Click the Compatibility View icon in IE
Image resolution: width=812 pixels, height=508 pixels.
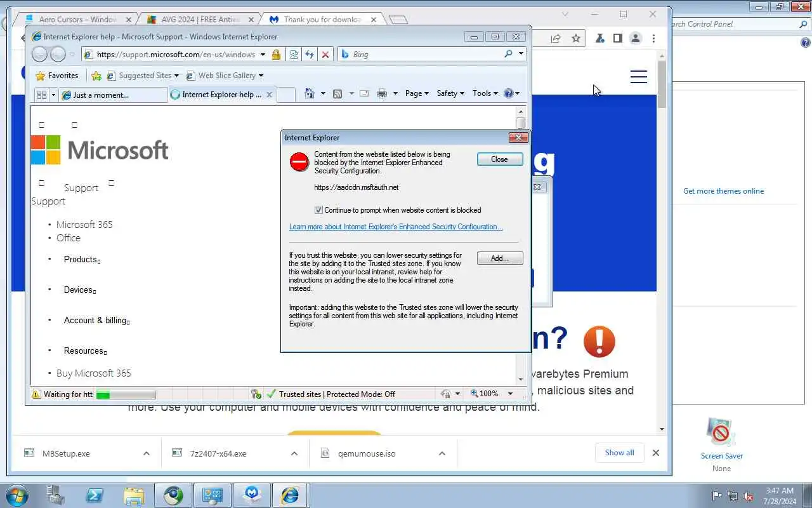(x=294, y=55)
